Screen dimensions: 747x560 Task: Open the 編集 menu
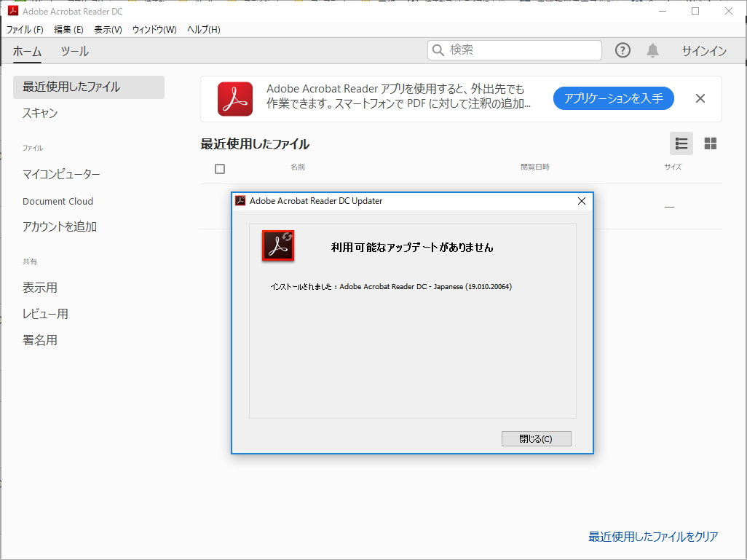(68, 29)
